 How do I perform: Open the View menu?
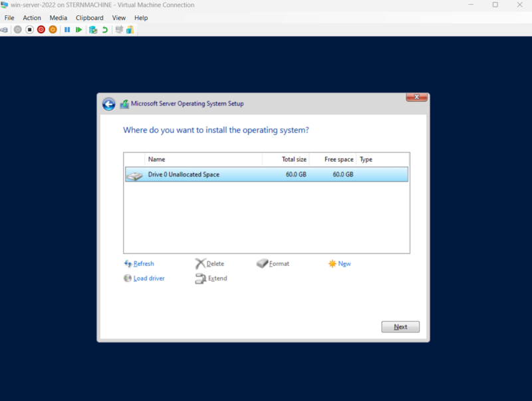[x=119, y=18]
